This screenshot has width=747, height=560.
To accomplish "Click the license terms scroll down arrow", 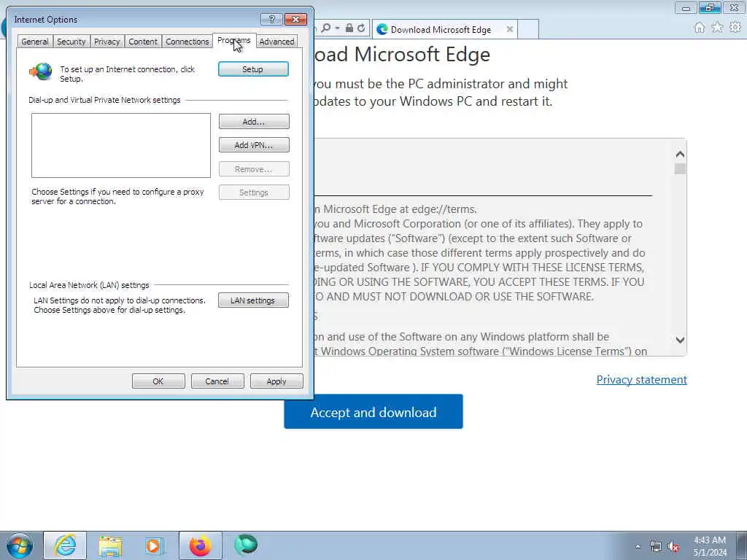I will click(x=680, y=340).
